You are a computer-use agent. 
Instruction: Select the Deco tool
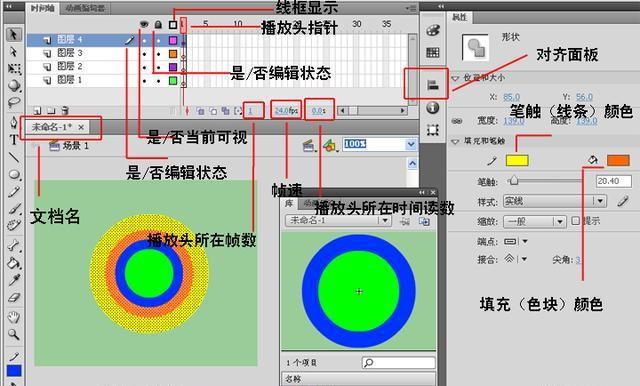pyautogui.click(x=14, y=225)
